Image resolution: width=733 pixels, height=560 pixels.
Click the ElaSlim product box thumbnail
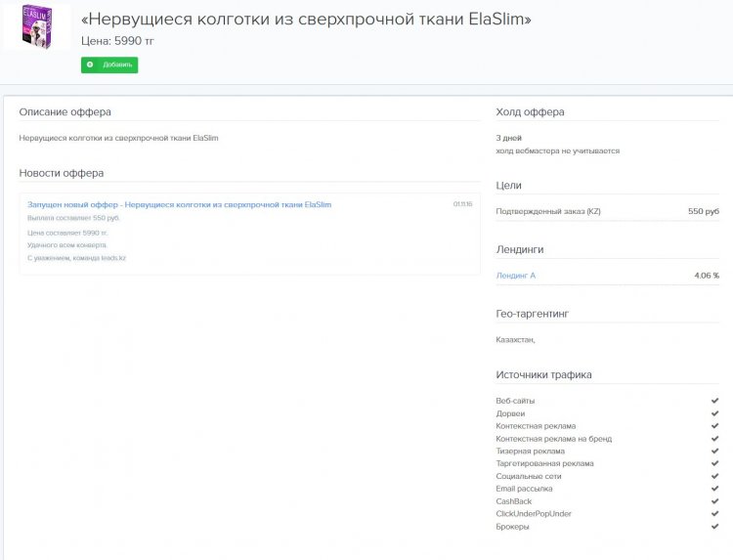pos(37,26)
